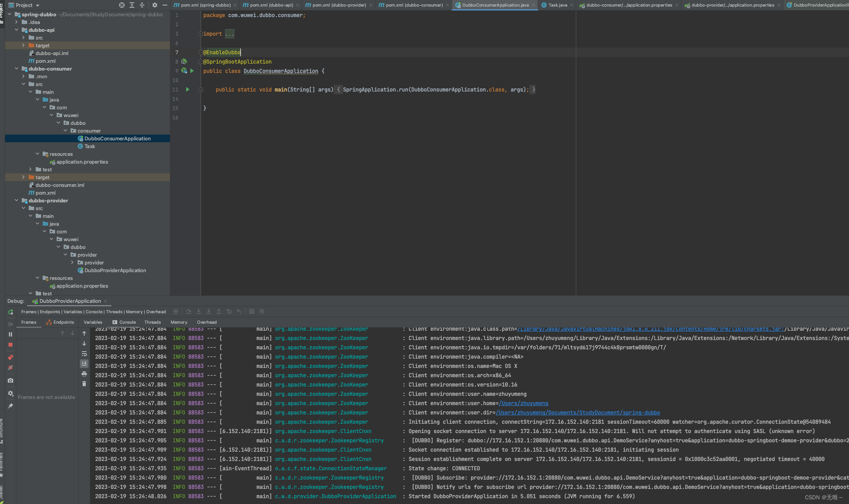
Task: Open View Breakpoints icon
Action: [10, 357]
